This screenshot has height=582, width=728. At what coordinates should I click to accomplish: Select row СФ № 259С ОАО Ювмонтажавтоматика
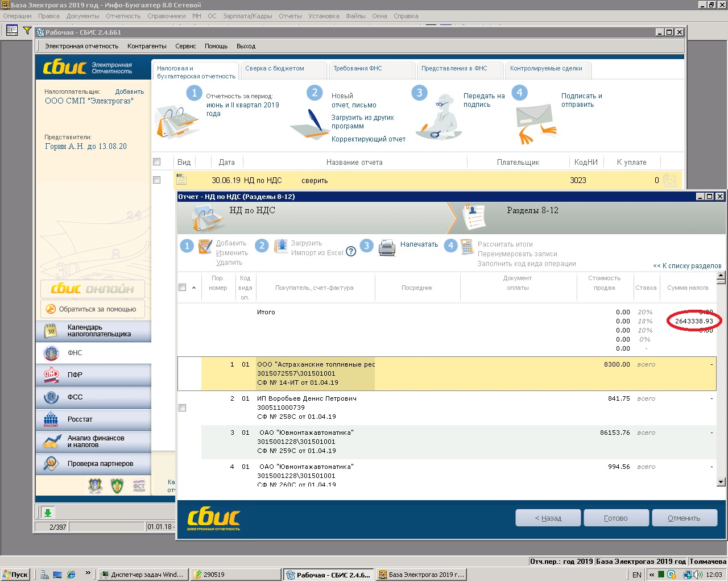[446, 442]
